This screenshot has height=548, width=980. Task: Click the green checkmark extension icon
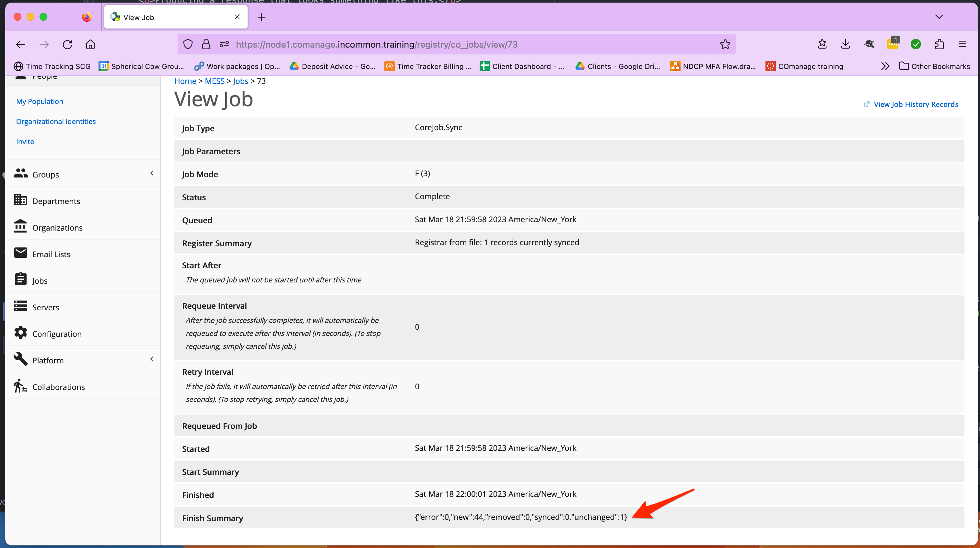(916, 44)
